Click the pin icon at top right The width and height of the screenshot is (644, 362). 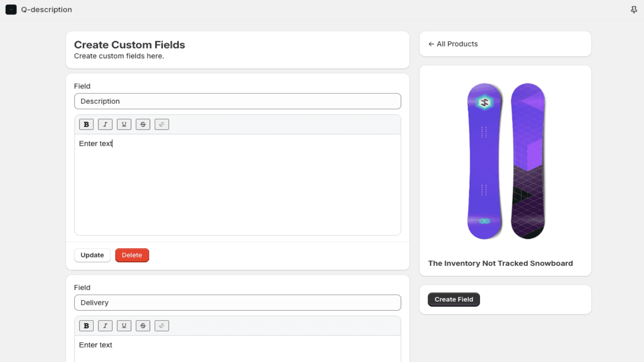pos(634,10)
